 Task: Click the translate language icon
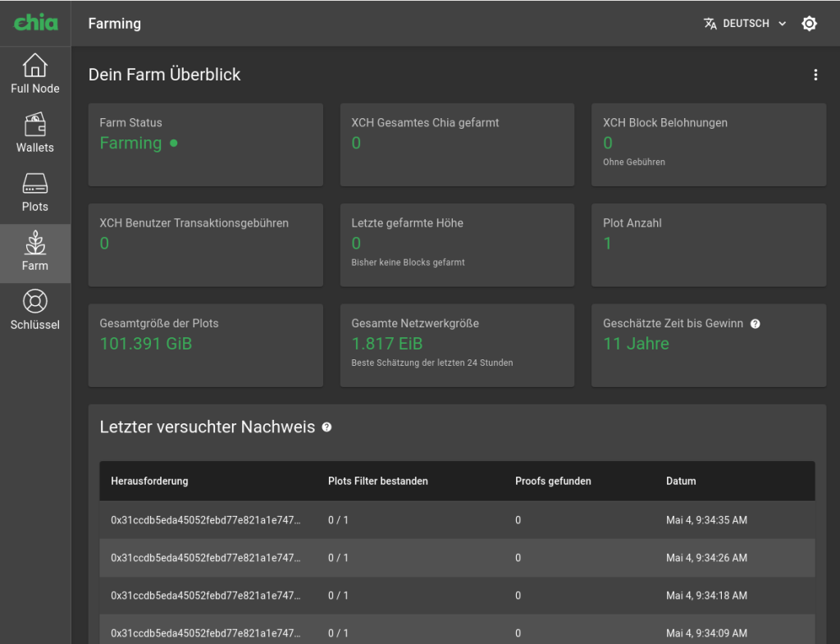pyautogui.click(x=710, y=24)
